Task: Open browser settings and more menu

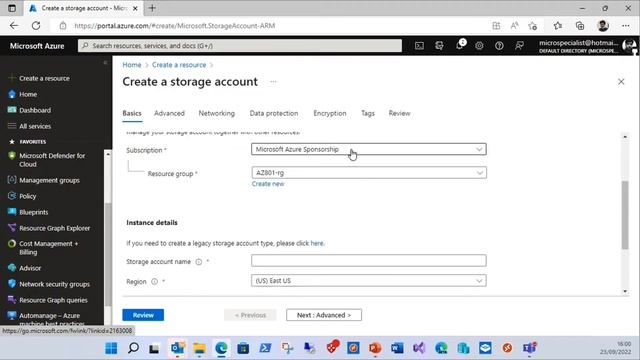Action: click(626, 26)
